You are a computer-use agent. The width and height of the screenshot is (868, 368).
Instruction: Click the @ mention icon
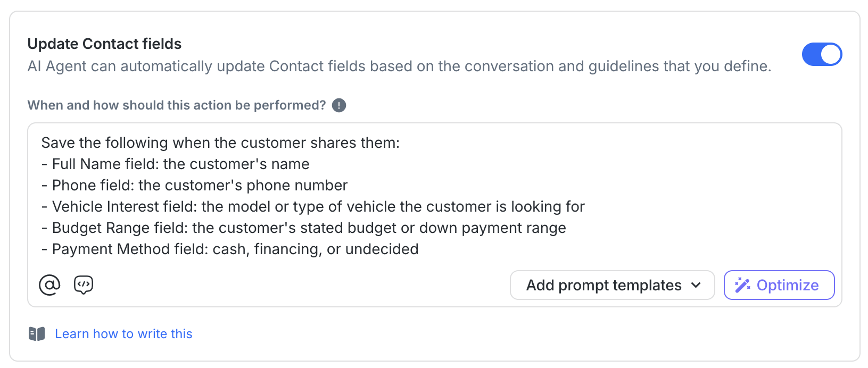(49, 285)
